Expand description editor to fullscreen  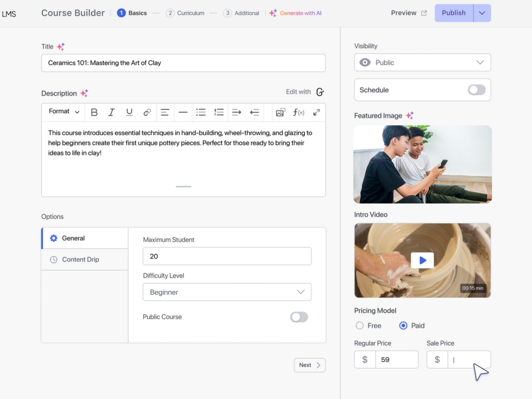[x=316, y=112]
